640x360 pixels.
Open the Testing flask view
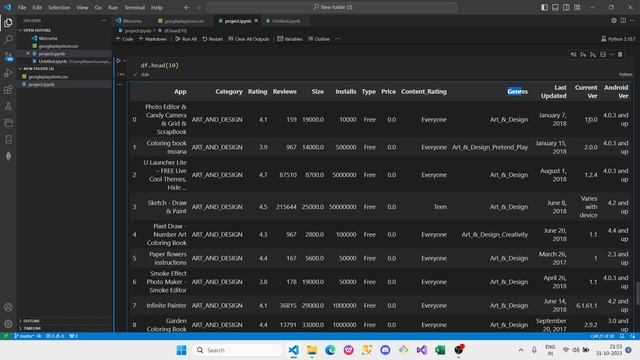tap(8, 106)
